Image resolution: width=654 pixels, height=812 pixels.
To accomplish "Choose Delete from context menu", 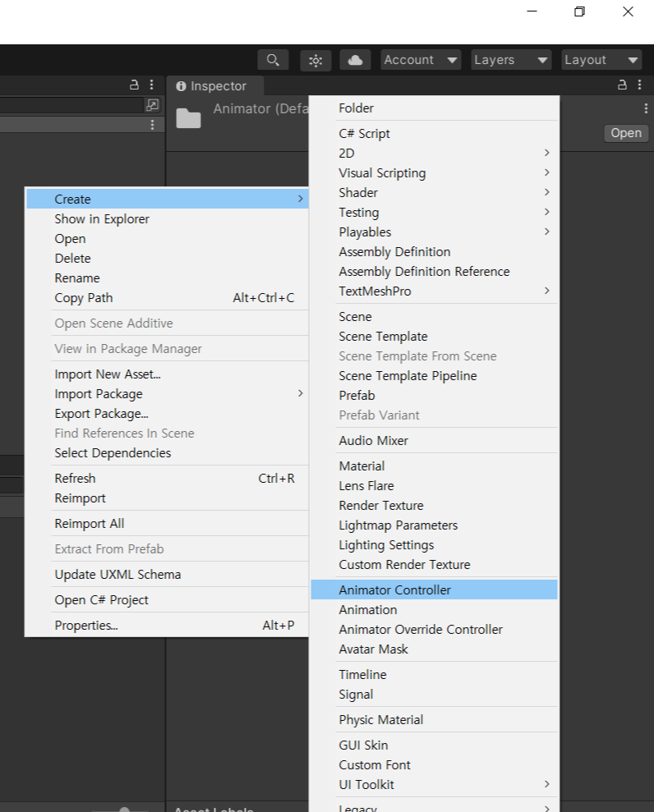I will click(168, 259).
